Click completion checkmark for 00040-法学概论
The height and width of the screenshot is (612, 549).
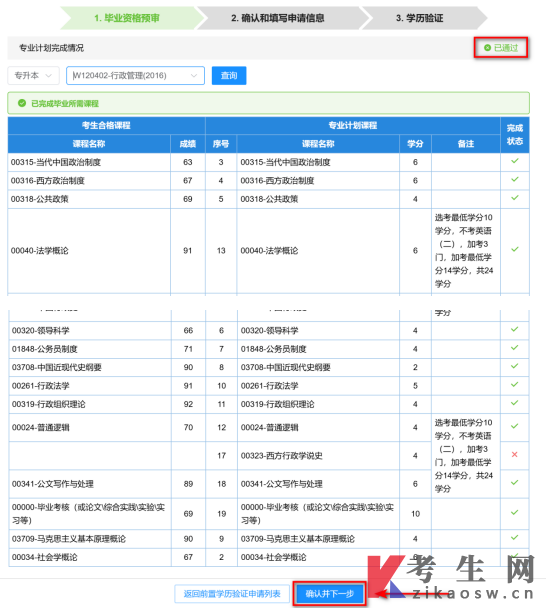(515, 249)
